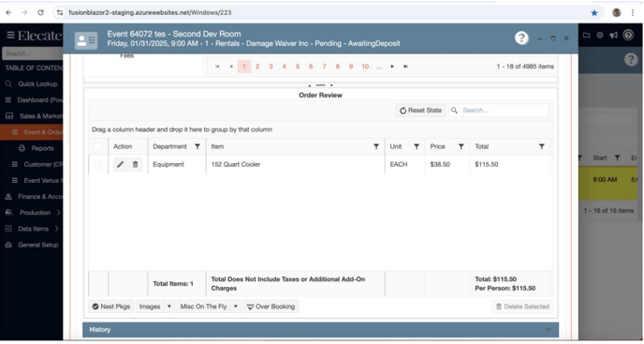Jump to the last page of pager
The width and height of the screenshot is (644, 344).
pyautogui.click(x=405, y=67)
